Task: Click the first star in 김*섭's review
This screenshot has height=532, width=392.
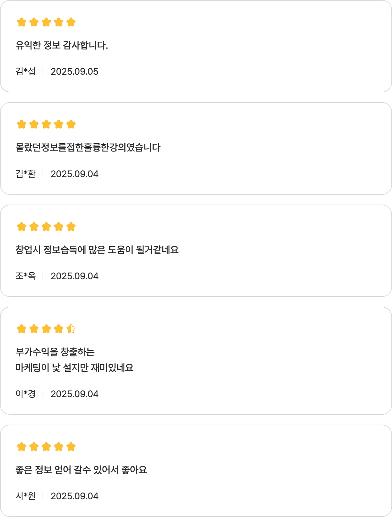Action: [22, 22]
